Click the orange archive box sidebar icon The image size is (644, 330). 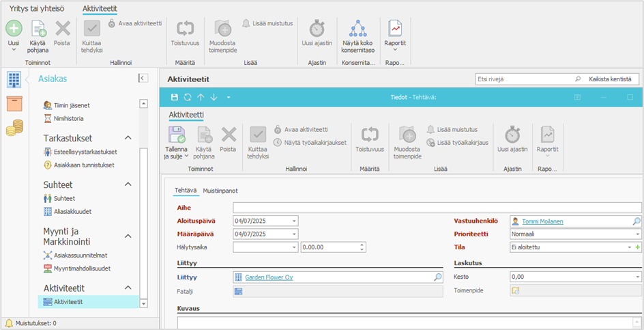click(14, 103)
